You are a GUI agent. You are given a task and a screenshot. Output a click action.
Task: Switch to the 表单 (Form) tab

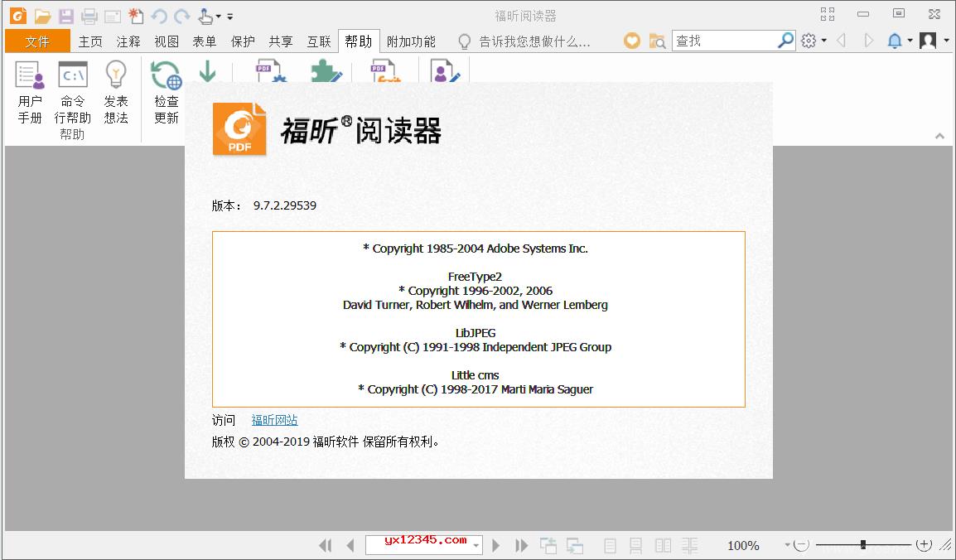[205, 41]
